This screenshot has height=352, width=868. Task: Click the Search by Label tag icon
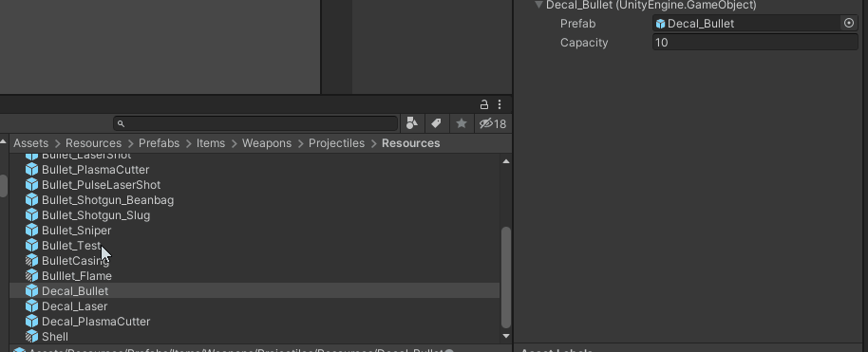[436, 123]
